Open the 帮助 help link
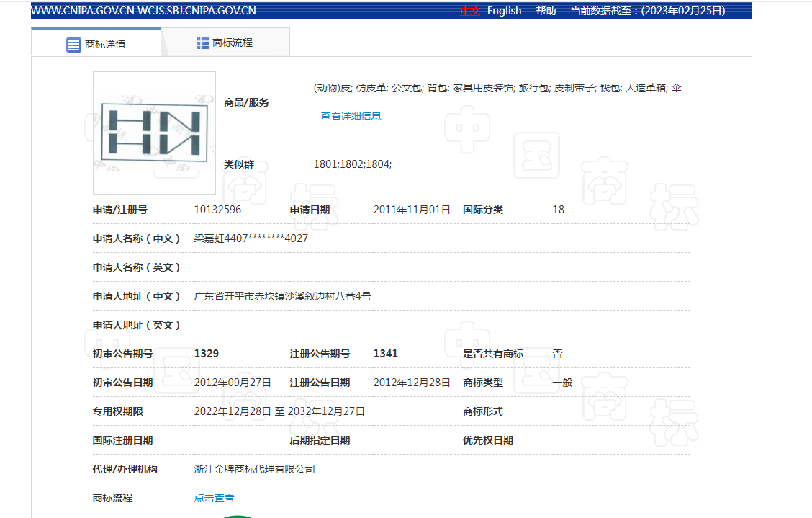This screenshot has width=812, height=518. point(546,11)
